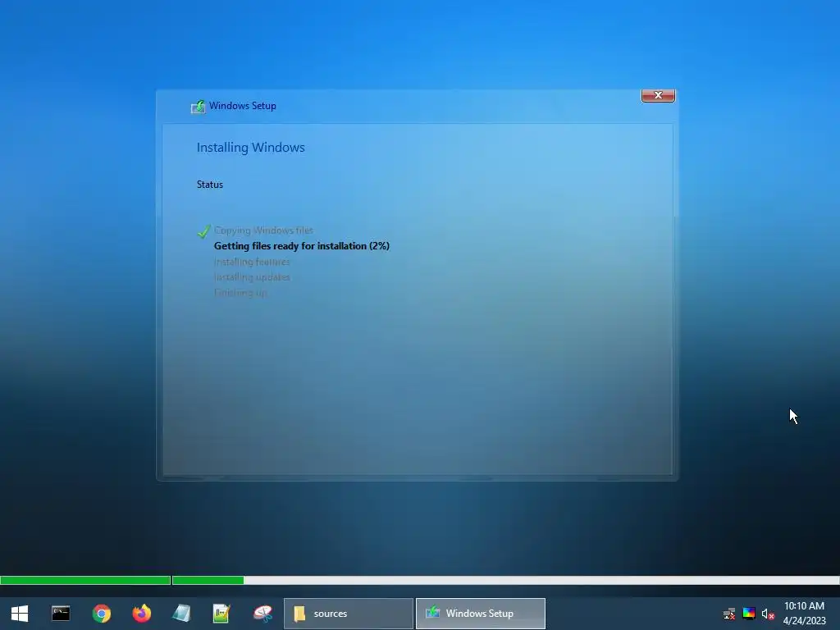Close the Windows Setup dialog
This screenshot has width=840, height=630.
(x=658, y=95)
